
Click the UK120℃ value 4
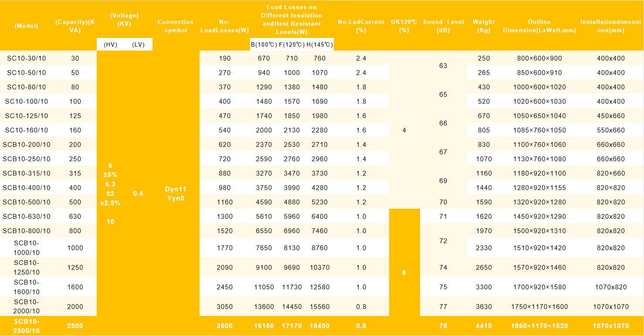404,130
